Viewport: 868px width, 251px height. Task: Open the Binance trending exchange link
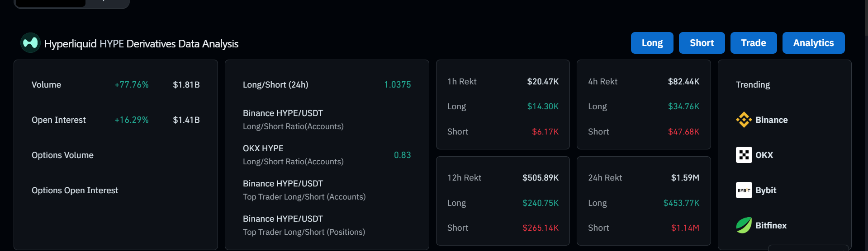tap(771, 120)
